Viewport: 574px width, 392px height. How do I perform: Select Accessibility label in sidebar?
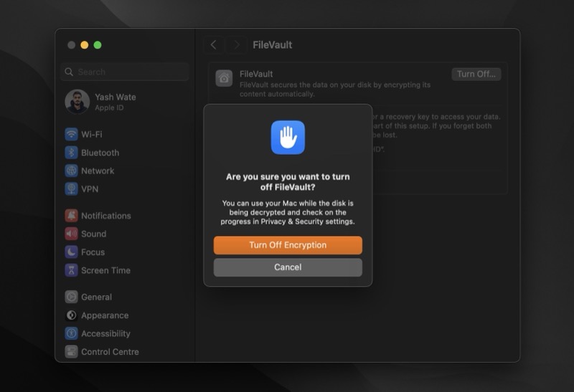105,333
